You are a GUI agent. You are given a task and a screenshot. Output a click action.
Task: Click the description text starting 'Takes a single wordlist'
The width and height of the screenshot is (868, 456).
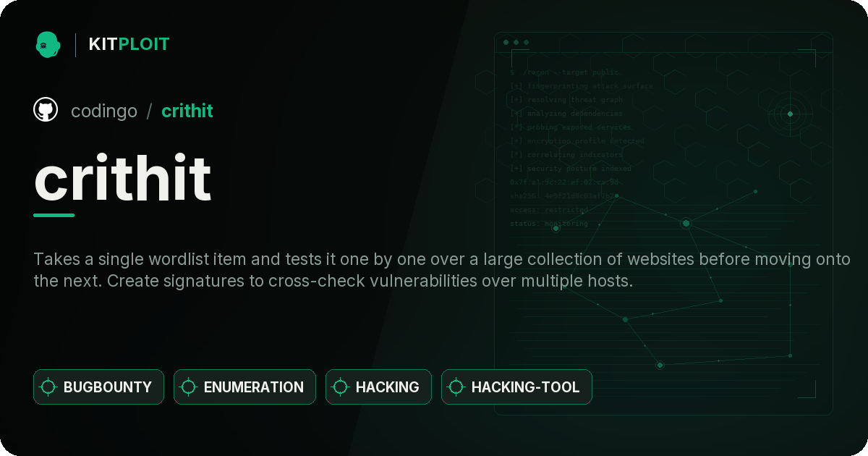click(x=441, y=270)
